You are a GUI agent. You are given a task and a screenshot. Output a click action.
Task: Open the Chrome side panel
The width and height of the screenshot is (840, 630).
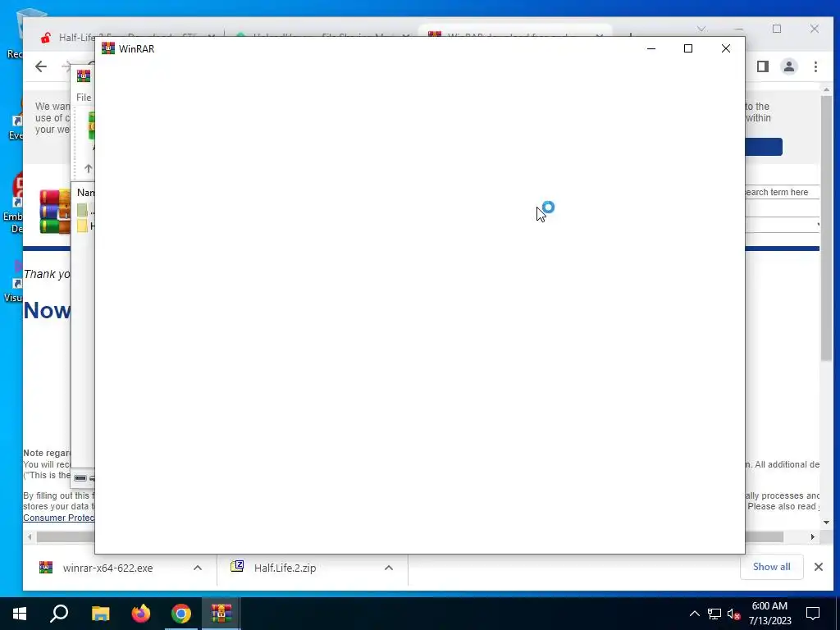762,66
